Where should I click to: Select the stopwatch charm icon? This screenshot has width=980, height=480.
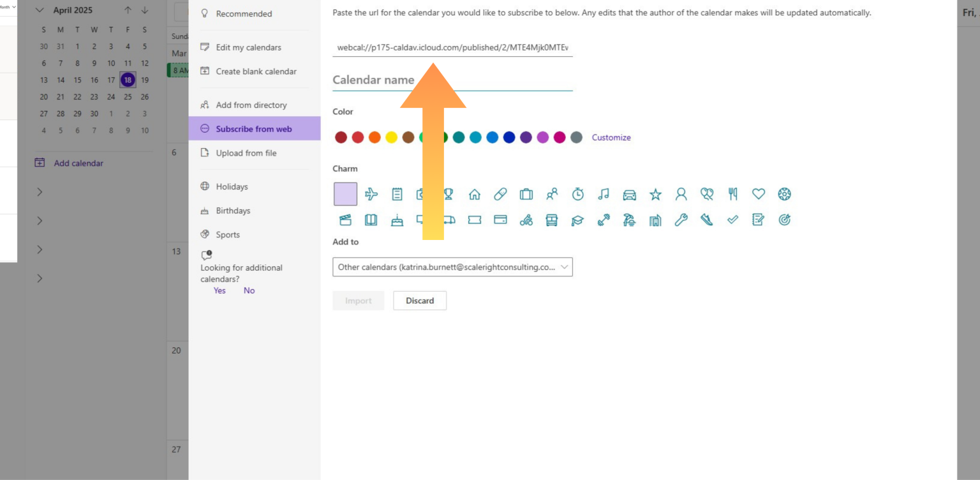coord(578,194)
